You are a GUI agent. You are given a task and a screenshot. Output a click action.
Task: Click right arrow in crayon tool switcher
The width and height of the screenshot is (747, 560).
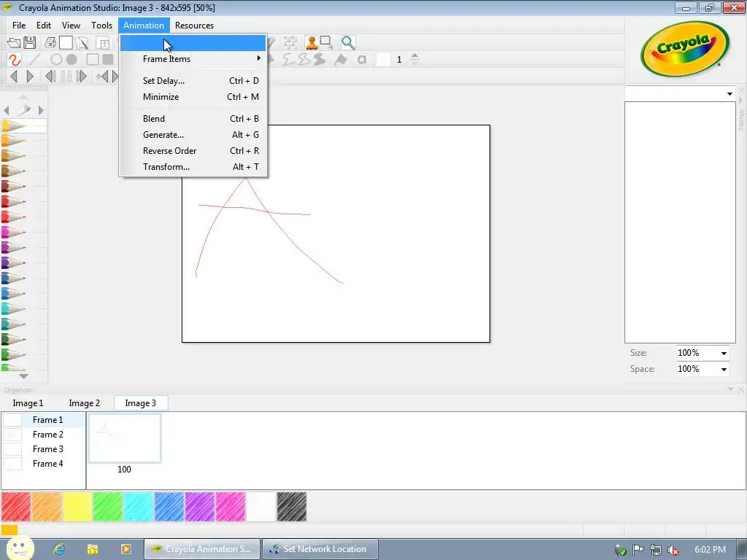tap(41, 111)
